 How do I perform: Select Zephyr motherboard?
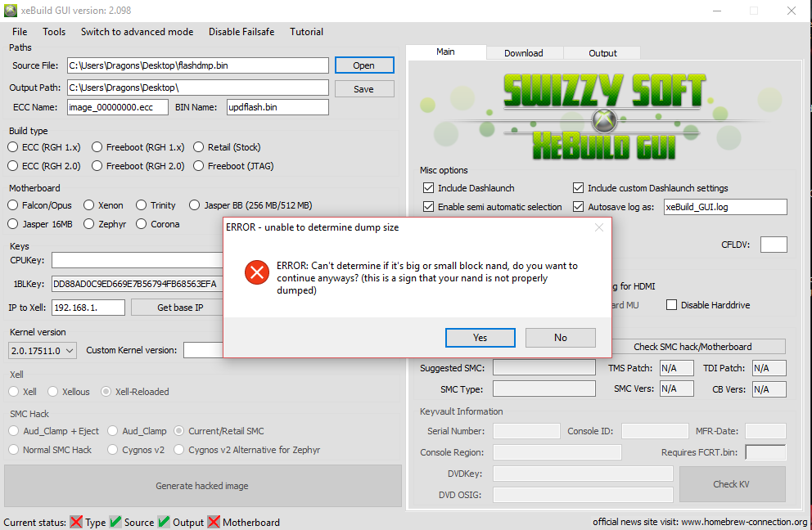[x=105, y=223]
